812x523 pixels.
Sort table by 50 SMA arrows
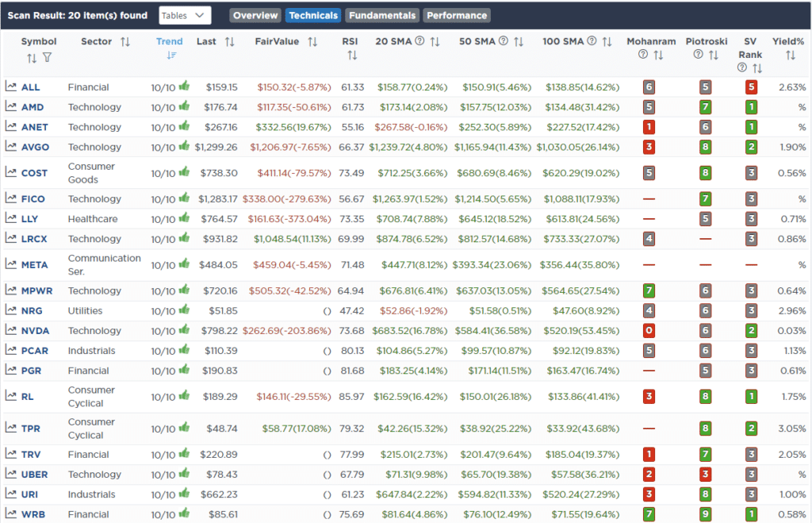point(519,41)
